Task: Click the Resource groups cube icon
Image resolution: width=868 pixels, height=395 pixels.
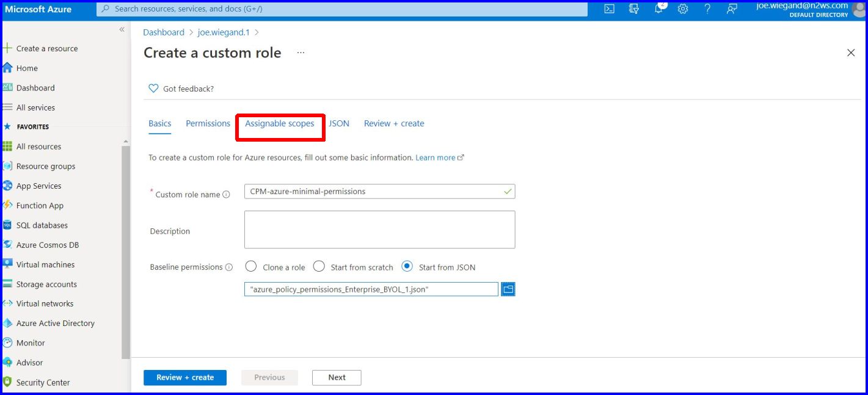Action: pyautogui.click(x=7, y=166)
